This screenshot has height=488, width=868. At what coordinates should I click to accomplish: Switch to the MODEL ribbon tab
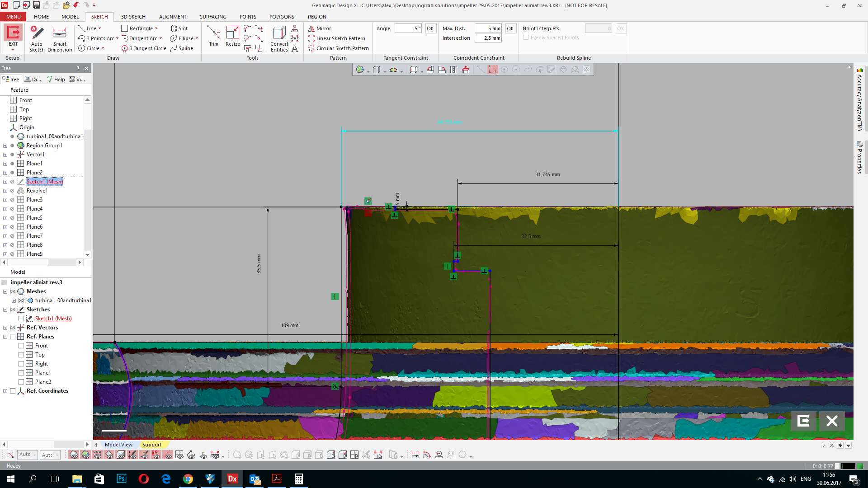point(70,17)
